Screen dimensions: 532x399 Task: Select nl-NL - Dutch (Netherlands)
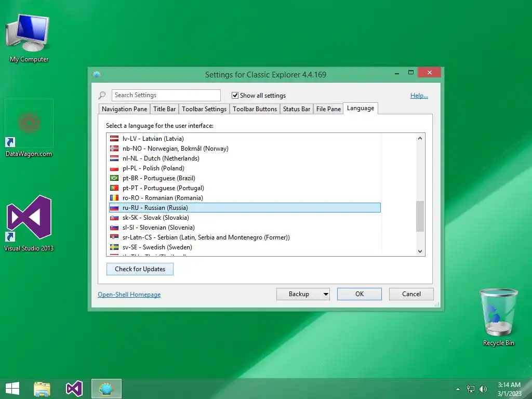point(245,158)
